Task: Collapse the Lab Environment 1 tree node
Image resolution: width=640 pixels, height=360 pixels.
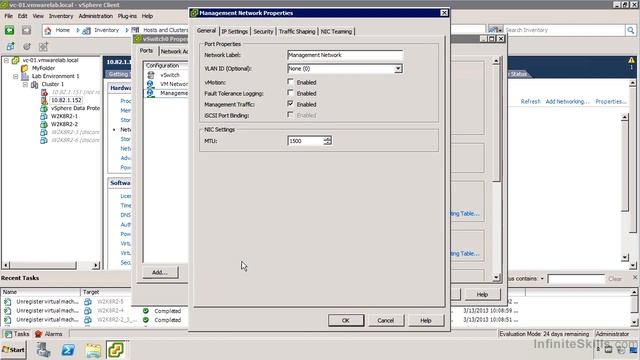Action: [16, 76]
